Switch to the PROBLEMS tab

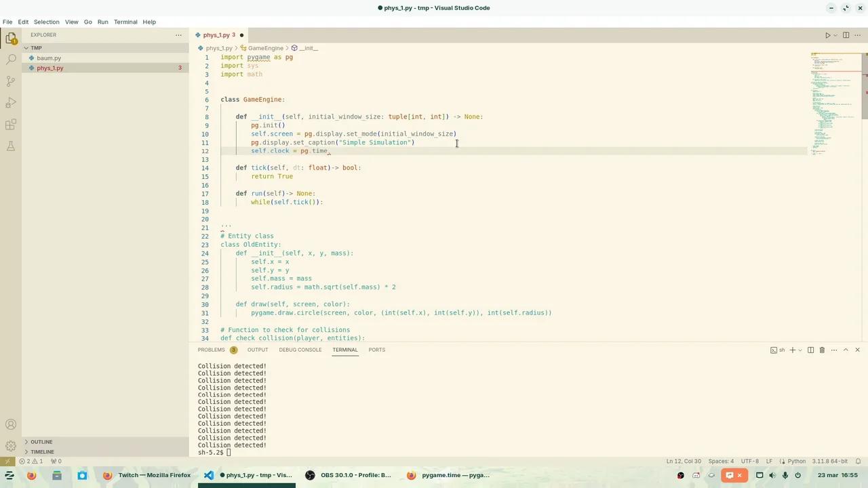211,350
